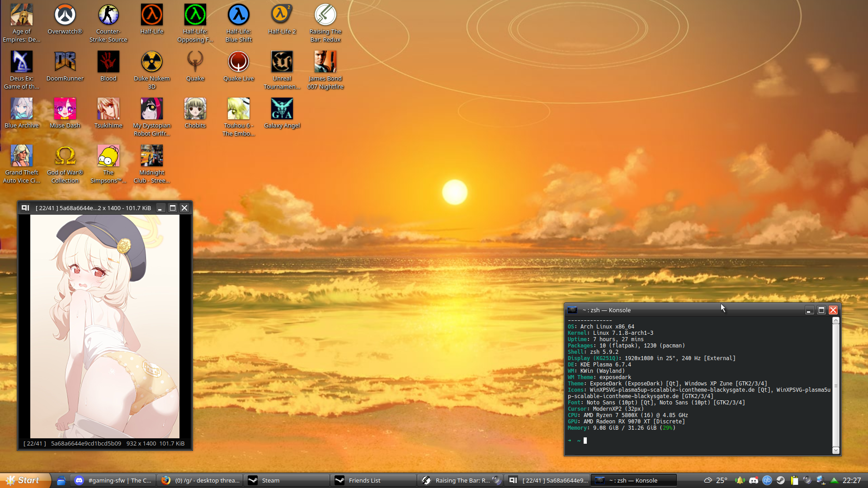Viewport: 868px width, 488px height.
Task: Select the Muse Dash desktop icon
Action: (x=65, y=113)
